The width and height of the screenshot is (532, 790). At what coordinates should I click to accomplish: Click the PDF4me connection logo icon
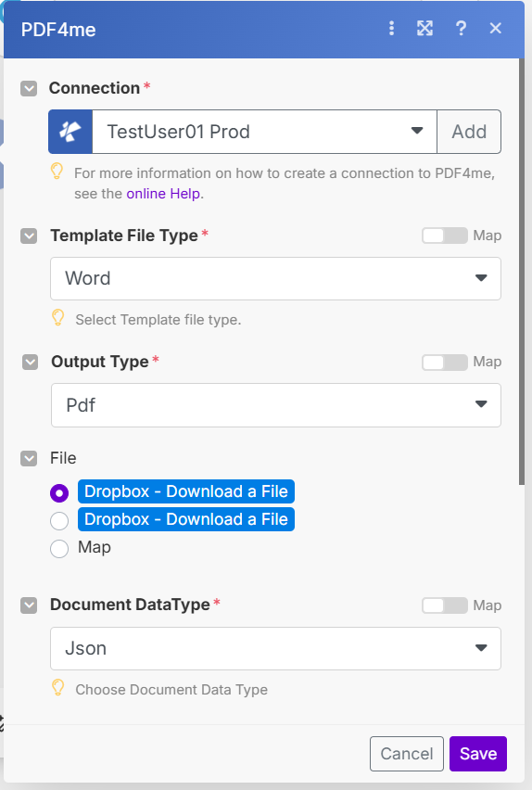click(70, 132)
